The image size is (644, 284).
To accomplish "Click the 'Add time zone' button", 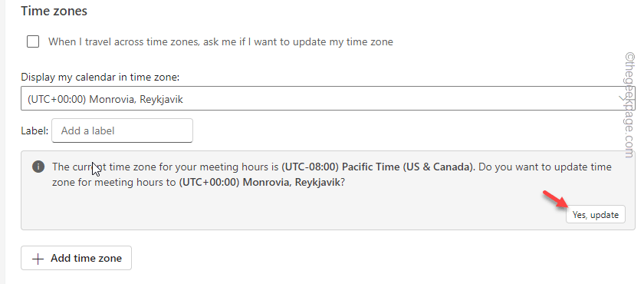I will (x=77, y=258).
